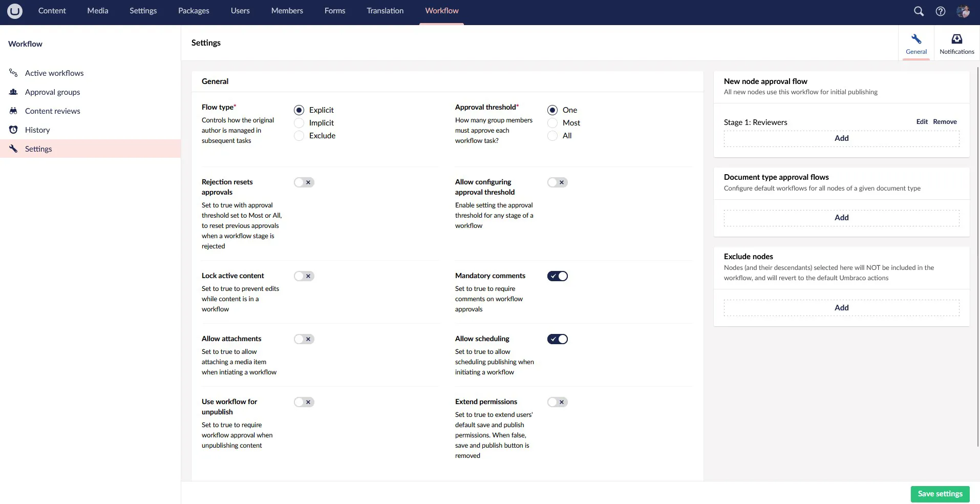This screenshot has height=504, width=980.
Task: Disable the Mandatory comments toggle
Action: [557, 276]
